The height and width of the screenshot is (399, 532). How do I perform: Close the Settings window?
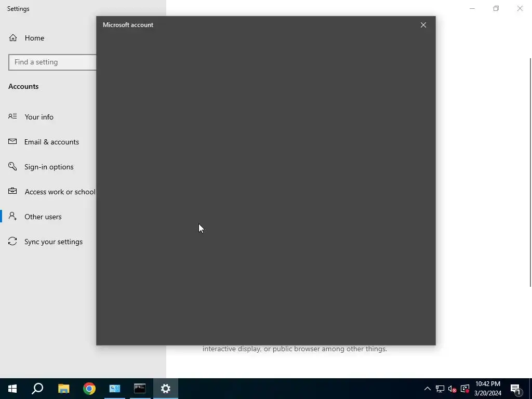pos(520,8)
